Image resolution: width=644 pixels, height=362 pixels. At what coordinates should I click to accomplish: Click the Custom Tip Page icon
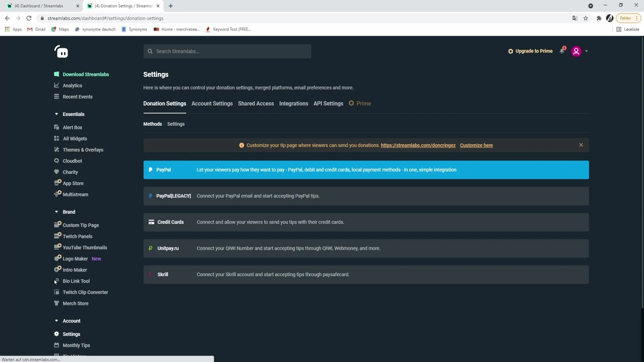pyautogui.click(x=57, y=225)
